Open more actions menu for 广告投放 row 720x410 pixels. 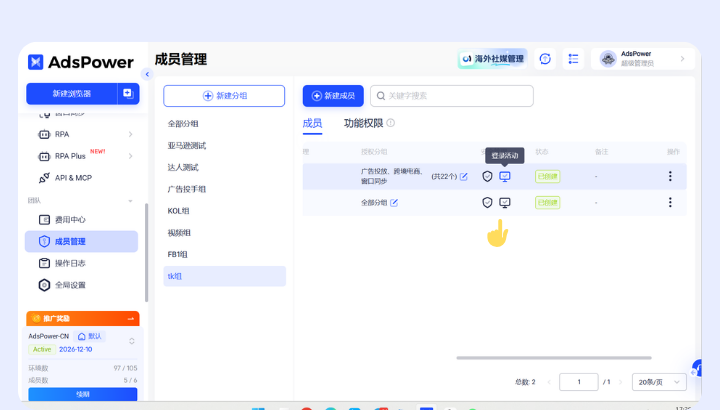click(670, 176)
